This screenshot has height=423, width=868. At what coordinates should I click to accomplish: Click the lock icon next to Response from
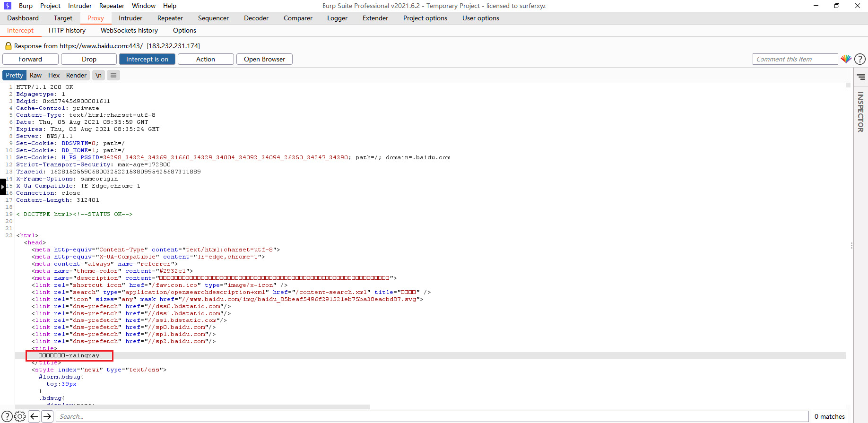(8, 46)
